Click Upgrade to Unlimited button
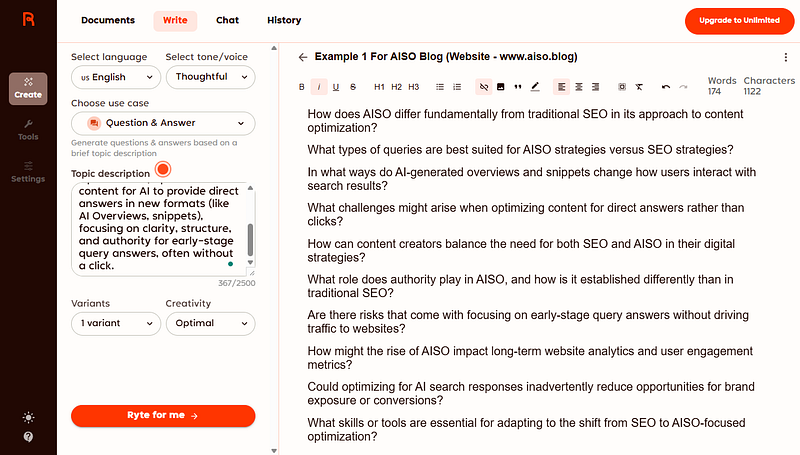Screen dimensions: 800x455 pyautogui.click(x=739, y=21)
